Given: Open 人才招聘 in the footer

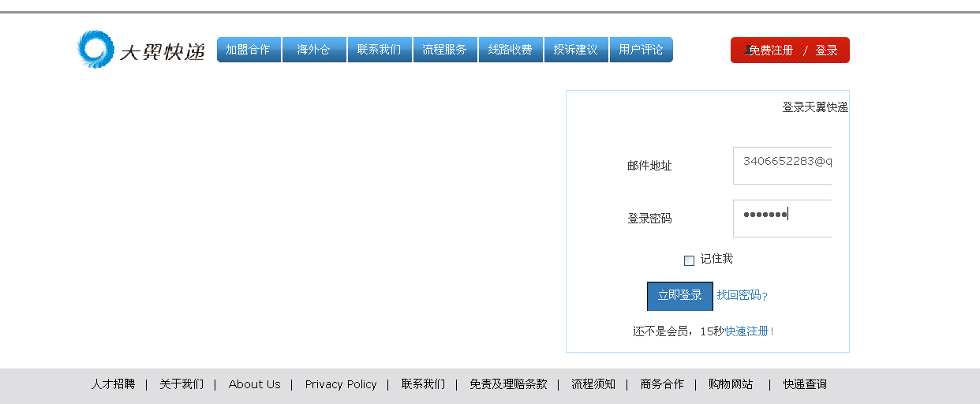Looking at the screenshot, I should coord(113,384).
